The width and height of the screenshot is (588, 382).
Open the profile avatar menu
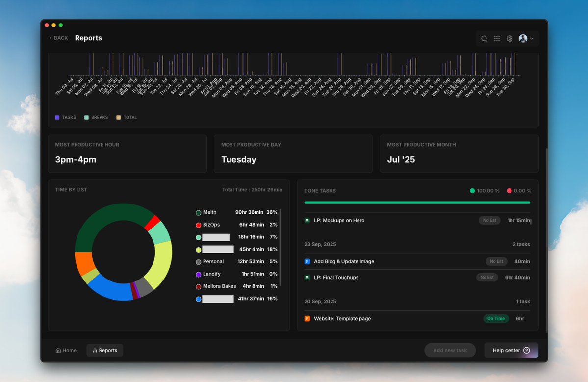click(x=526, y=39)
